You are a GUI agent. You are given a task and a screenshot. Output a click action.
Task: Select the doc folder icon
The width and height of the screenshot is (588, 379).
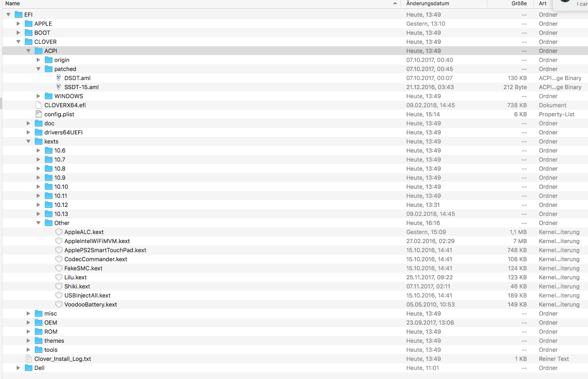(39, 123)
